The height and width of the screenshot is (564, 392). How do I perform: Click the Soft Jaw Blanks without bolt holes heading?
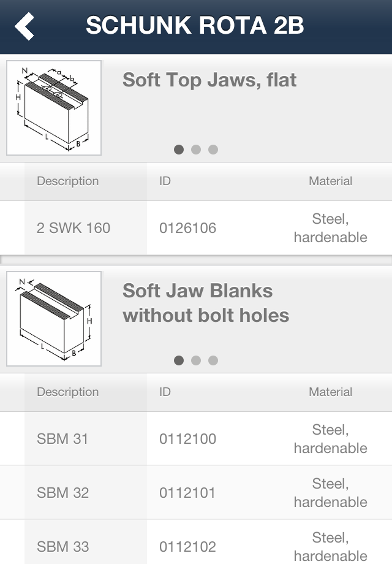click(206, 303)
